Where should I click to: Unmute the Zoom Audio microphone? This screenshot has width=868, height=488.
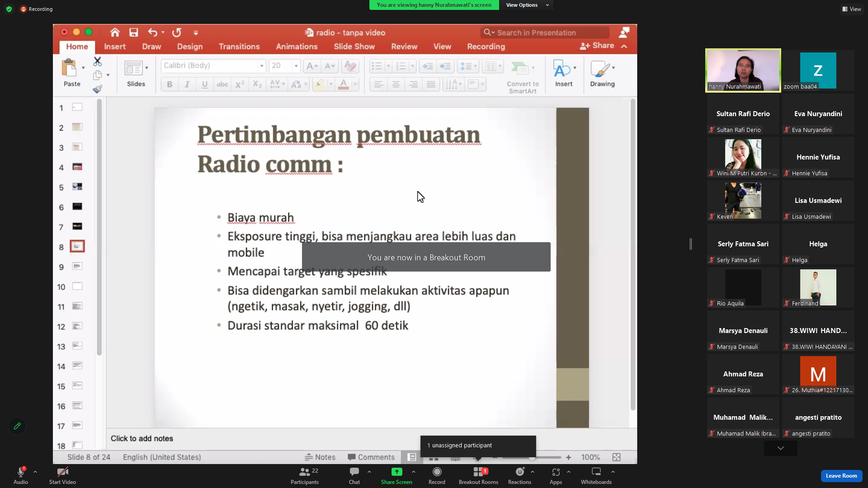point(21,475)
